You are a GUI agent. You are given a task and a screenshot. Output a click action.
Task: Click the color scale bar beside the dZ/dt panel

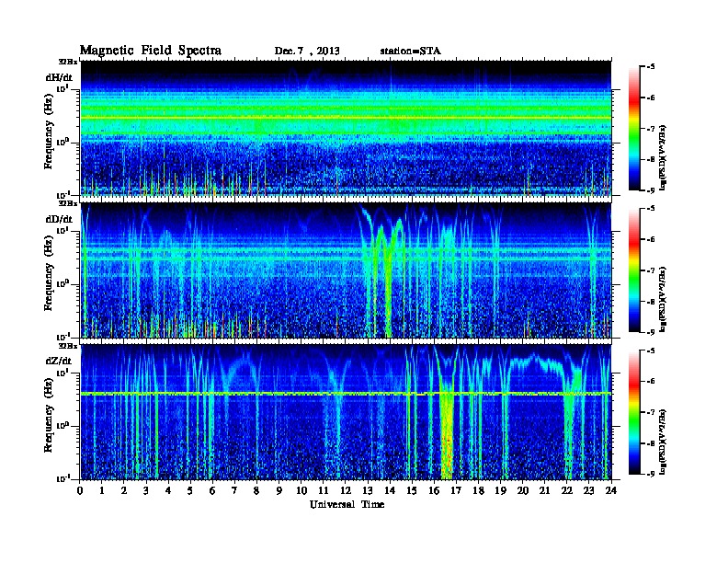point(633,412)
